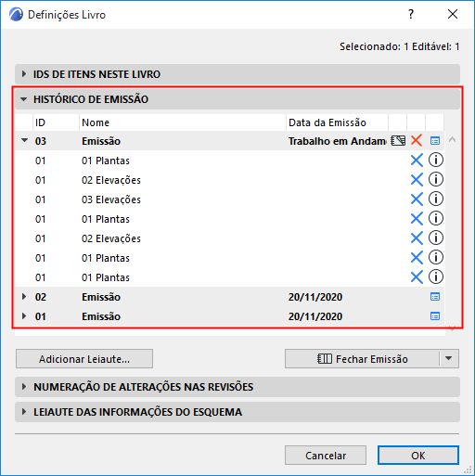This screenshot has width=475, height=476.
Task: Show info for first 01 Plantas row
Action: 436,160
